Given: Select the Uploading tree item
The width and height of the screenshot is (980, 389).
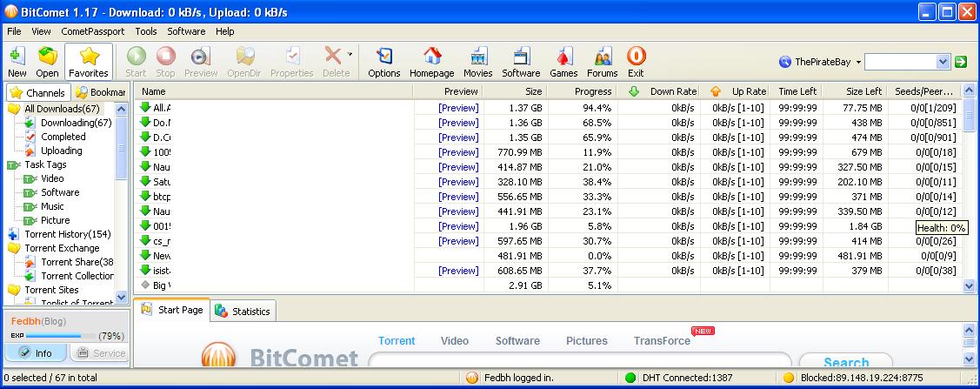Looking at the screenshot, I should coord(61,150).
